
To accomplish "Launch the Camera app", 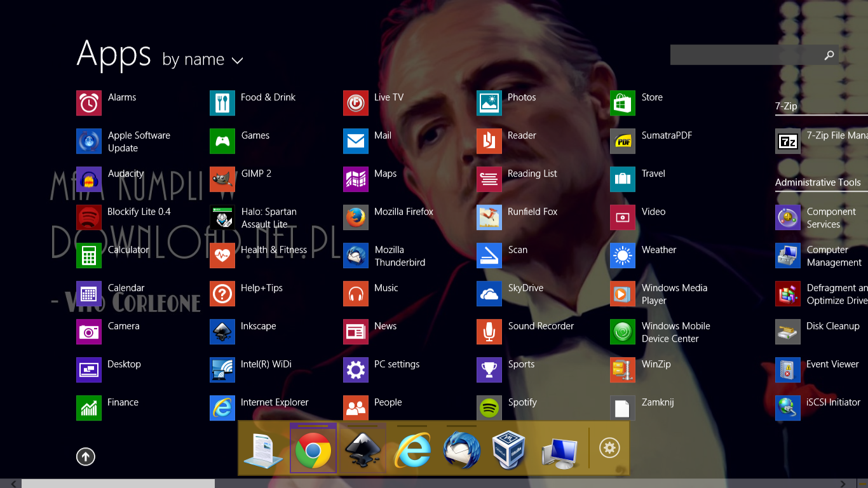I will [x=89, y=332].
